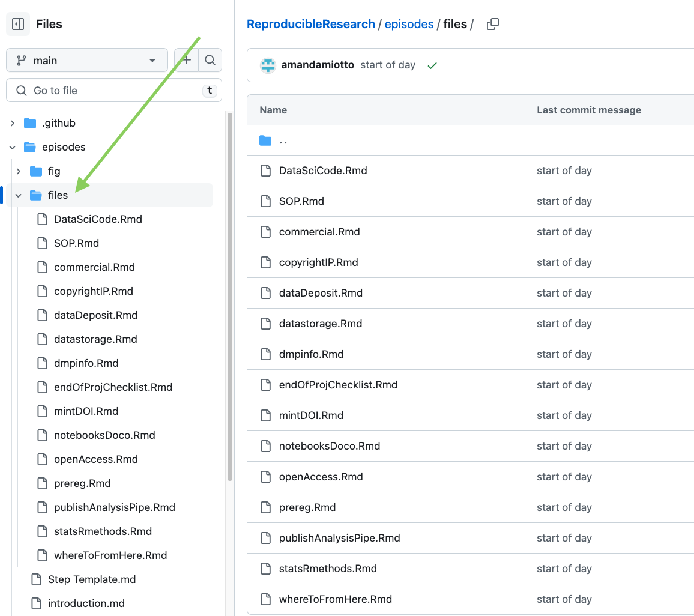
Task: Collapse the files folder chevron
Action: [19, 195]
